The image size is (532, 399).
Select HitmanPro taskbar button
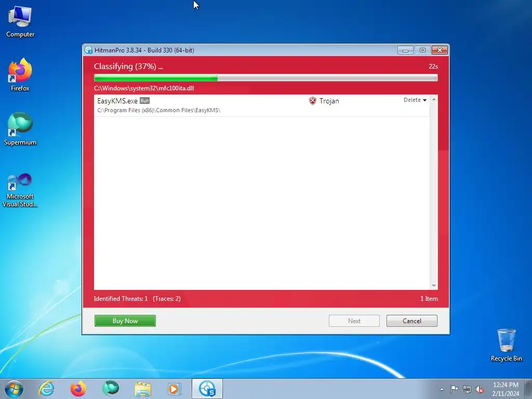pyautogui.click(x=207, y=389)
